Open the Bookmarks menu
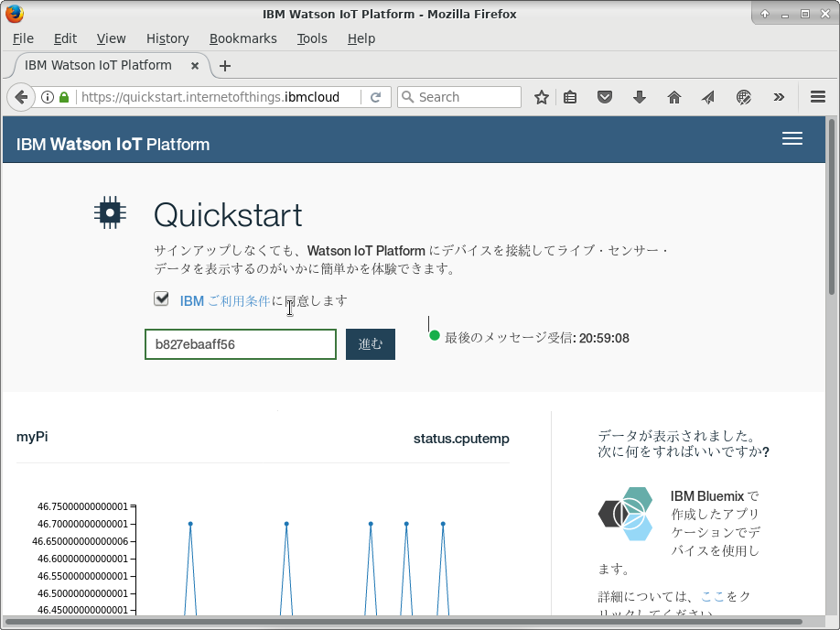840x630 pixels. (242, 38)
